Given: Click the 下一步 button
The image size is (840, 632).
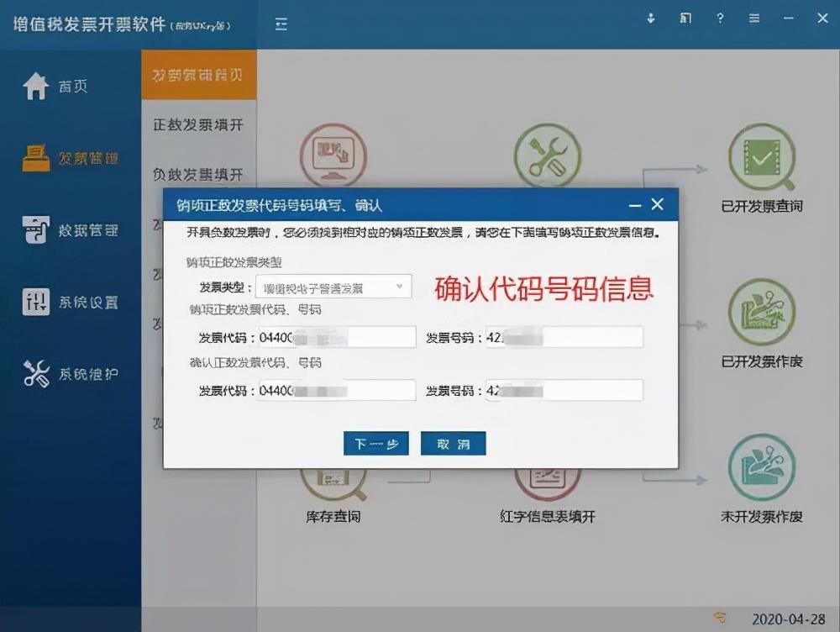Looking at the screenshot, I should point(375,444).
